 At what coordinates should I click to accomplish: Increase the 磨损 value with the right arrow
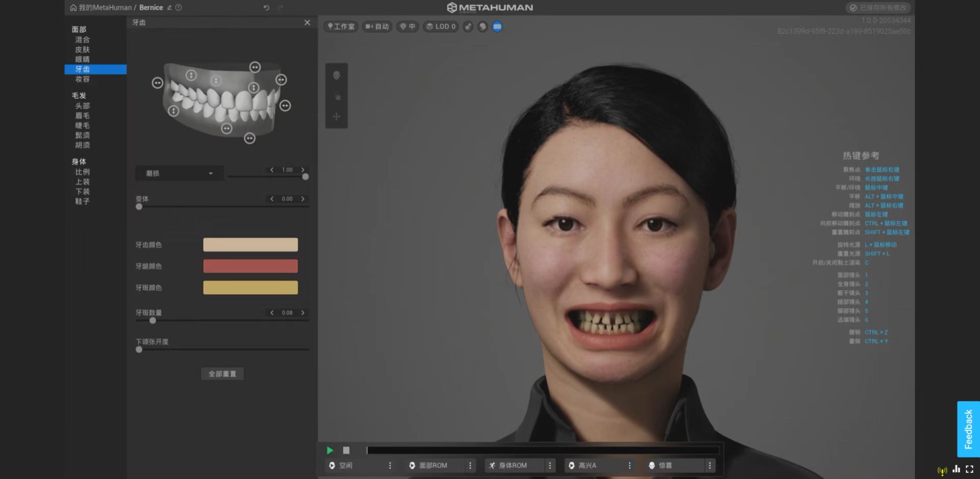(x=303, y=170)
